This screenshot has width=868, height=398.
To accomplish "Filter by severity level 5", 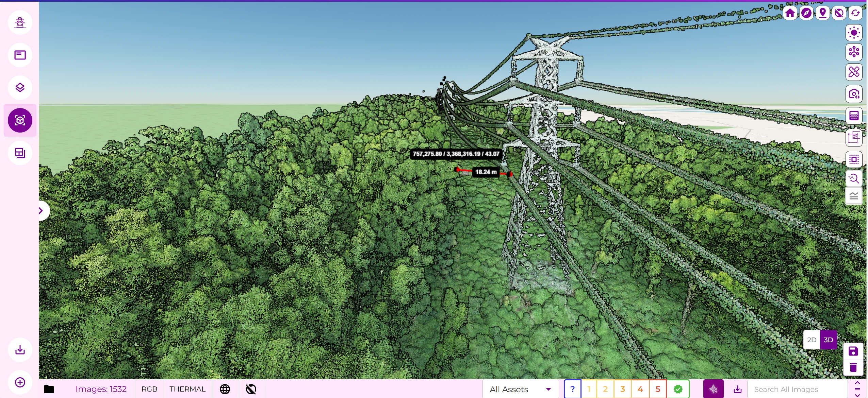I will (x=658, y=389).
